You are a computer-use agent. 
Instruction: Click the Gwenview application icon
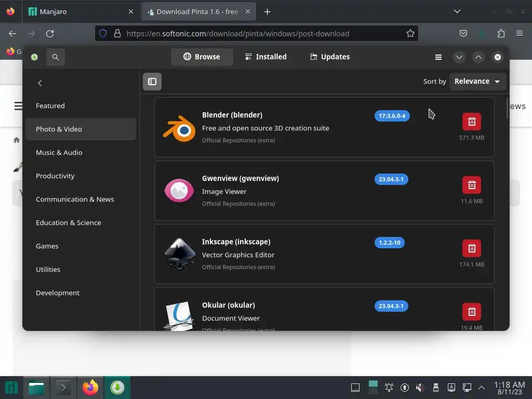179,190
